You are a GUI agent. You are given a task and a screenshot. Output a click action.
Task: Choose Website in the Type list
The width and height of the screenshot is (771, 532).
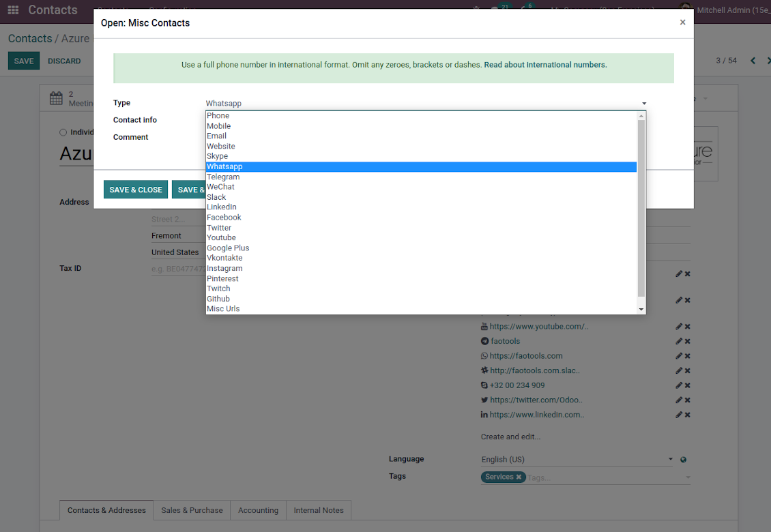click(x=422, y=146)
